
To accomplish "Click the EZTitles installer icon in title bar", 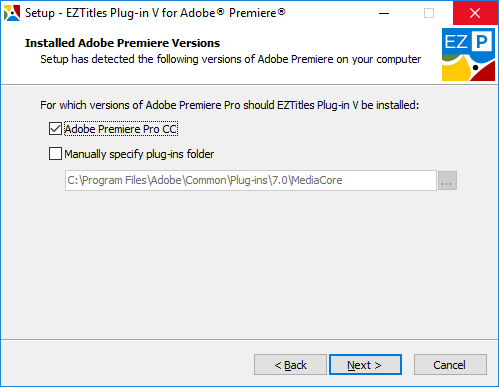I will coord(12,13).
